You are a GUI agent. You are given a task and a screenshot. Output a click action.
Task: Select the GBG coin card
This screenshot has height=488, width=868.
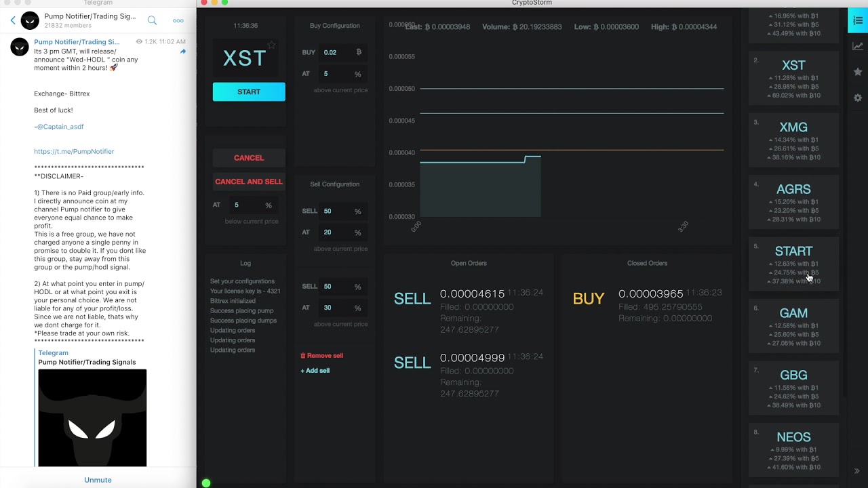point(793,388)
